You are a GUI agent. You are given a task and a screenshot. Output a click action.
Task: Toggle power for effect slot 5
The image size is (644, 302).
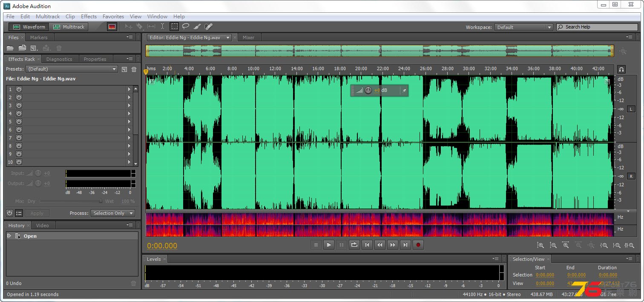(19, 121)
